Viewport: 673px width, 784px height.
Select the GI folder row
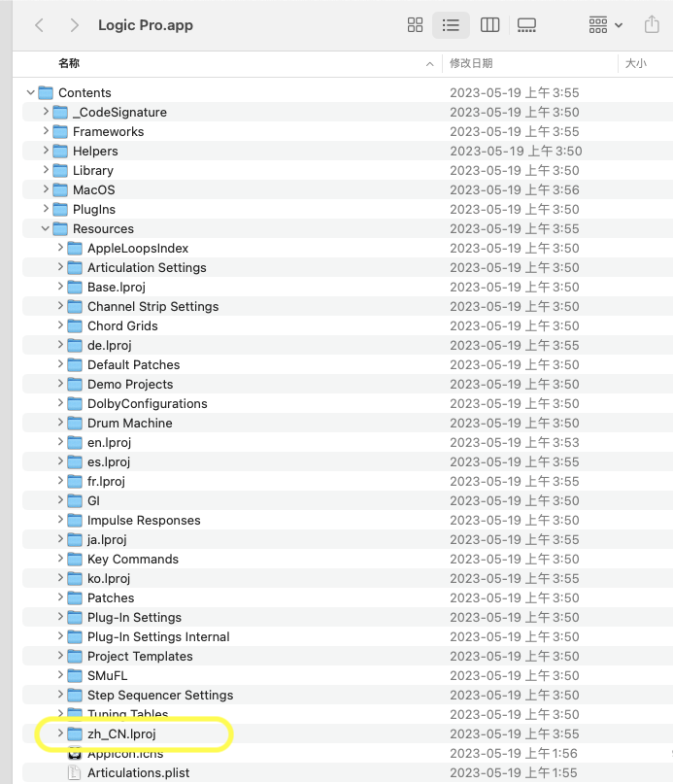(x=348, y=500)
